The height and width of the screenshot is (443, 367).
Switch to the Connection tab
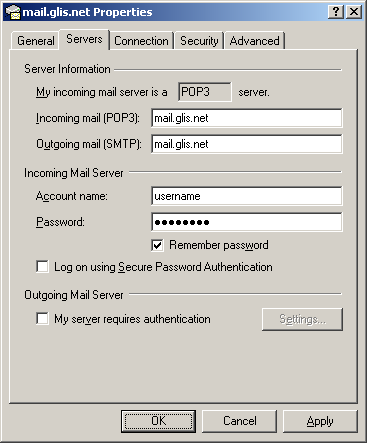point(141,41)
